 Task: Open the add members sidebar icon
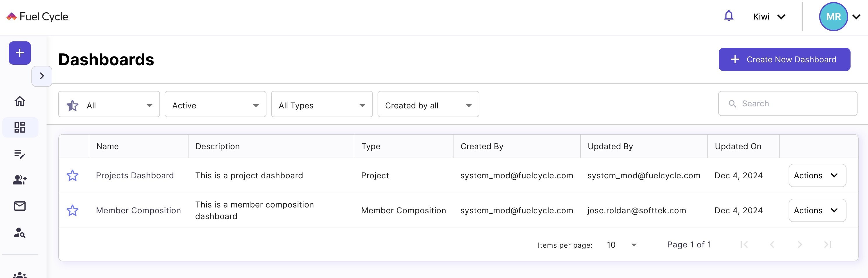[x=19, y=180]
